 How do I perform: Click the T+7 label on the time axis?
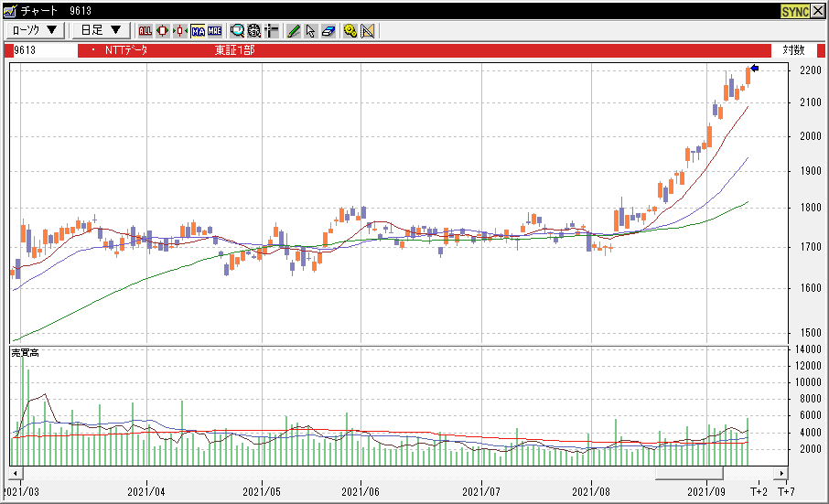786,492
